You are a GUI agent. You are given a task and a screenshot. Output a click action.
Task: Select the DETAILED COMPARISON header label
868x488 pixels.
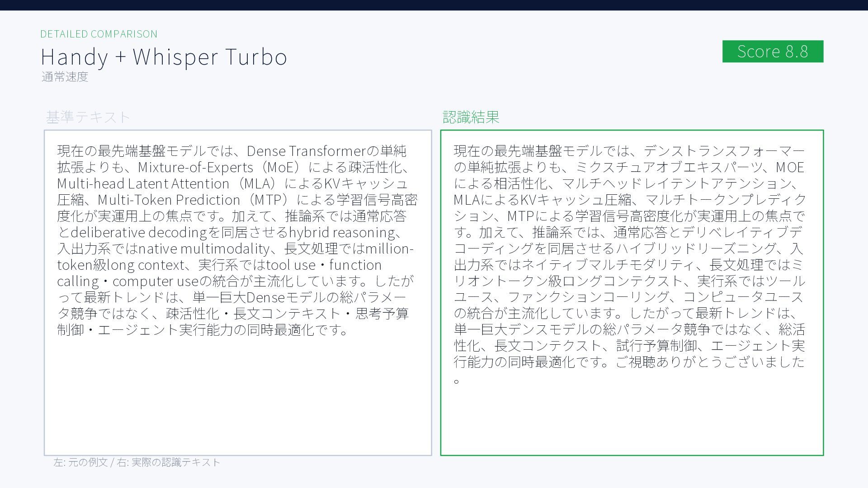point(99,34)
